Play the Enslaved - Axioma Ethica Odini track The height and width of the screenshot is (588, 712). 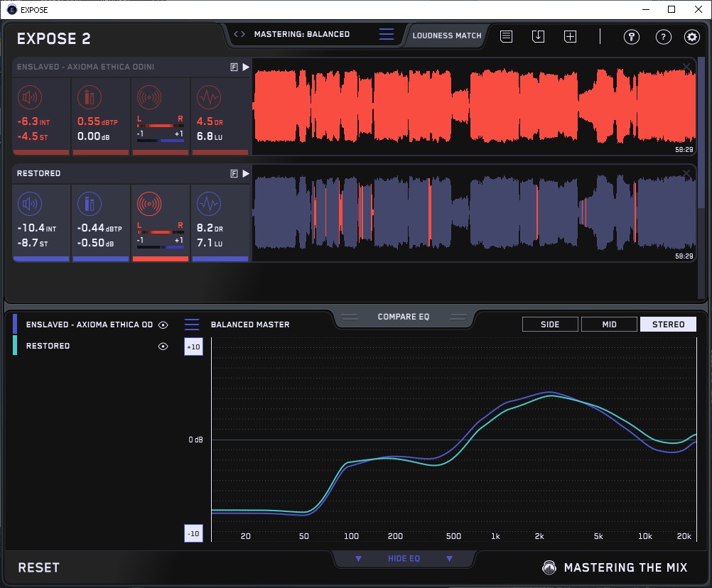pyautogui.click(x=246, y=67)
